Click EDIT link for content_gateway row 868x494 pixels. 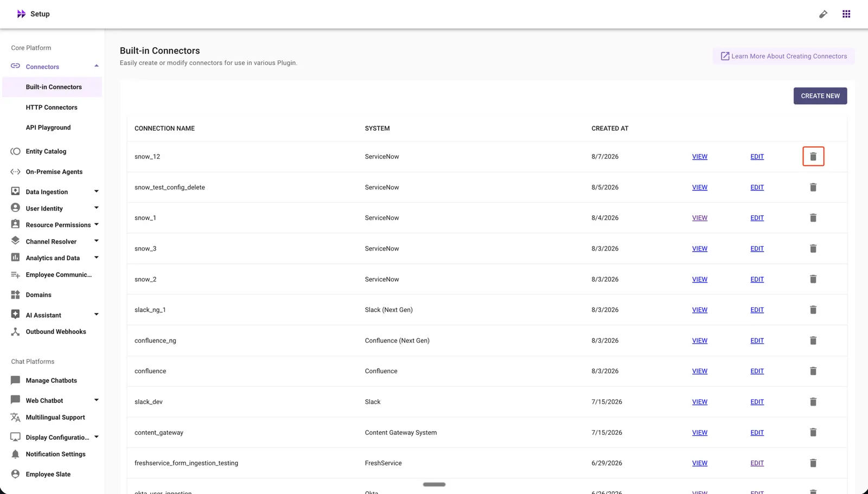tap(757, 433)
